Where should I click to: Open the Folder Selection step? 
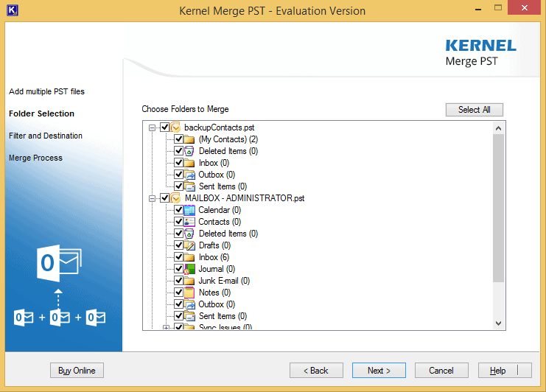(41, 113)
